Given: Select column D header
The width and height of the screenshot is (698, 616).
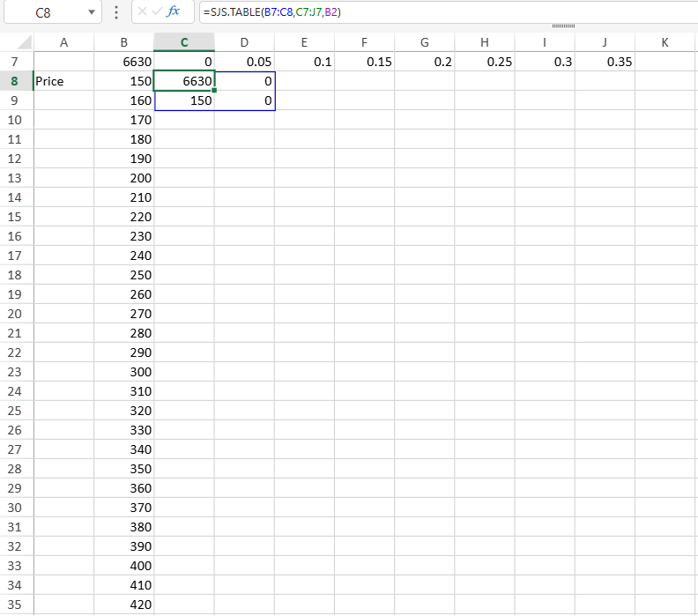Looking at the screenshot, I should coord(244,42).
